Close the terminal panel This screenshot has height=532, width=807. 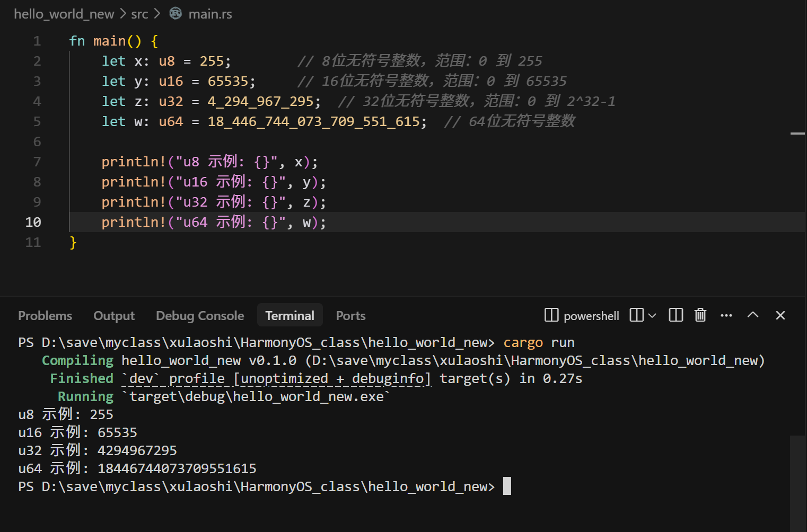click(x=780, y=315)
